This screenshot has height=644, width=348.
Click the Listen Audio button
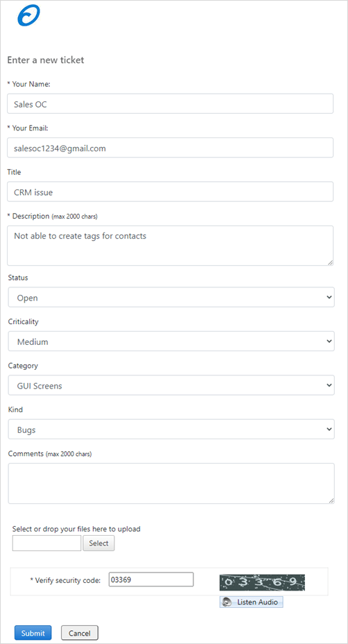251,602
